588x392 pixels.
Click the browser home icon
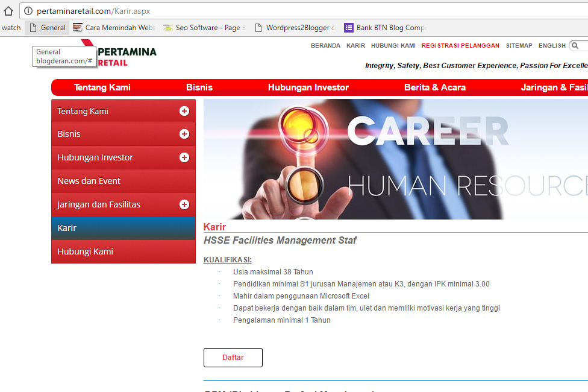[x=8, y=11]
